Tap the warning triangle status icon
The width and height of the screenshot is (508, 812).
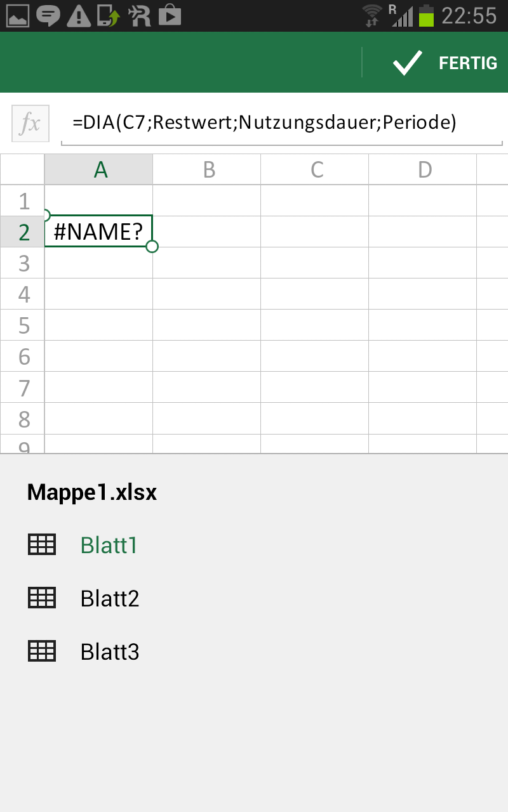[x=79, y=15]
